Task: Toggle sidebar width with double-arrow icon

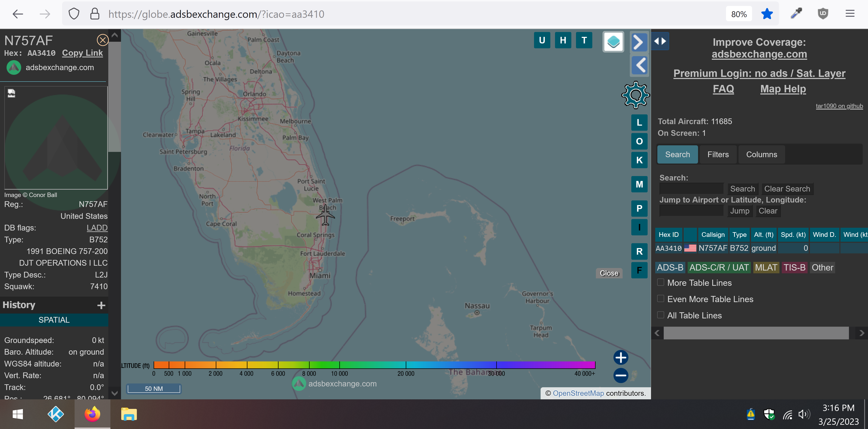Action: (x=660, y=41)
